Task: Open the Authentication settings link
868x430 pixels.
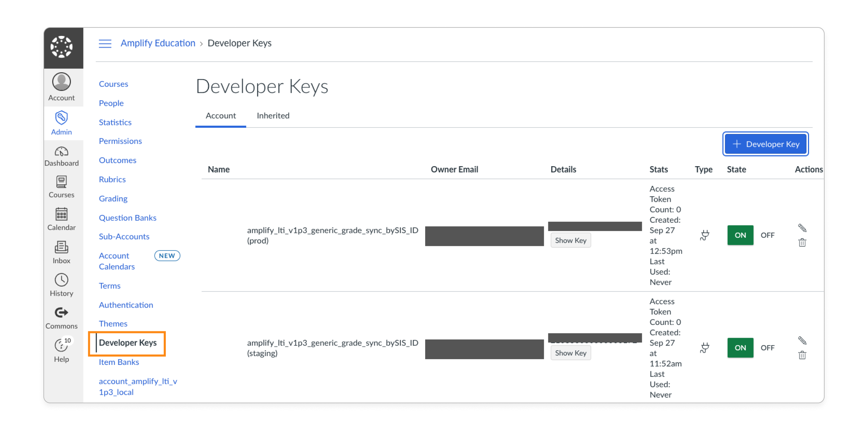Action: coord(126,305)
